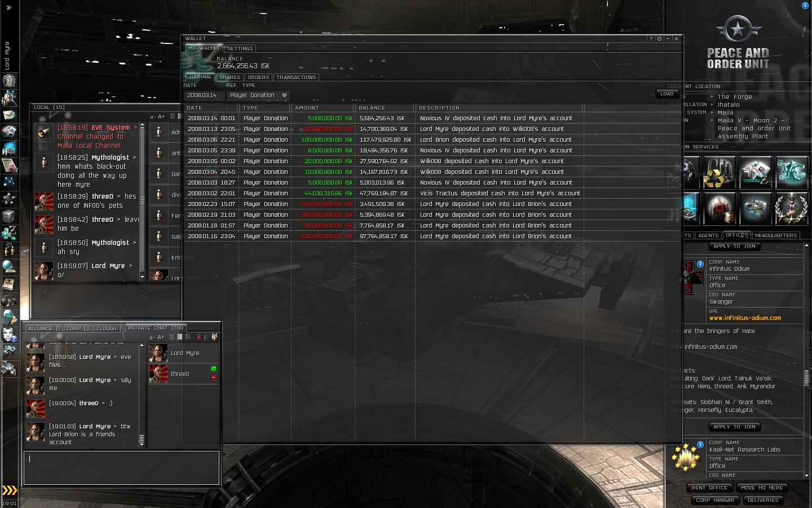The width and height of the screenshot is (812, 508).
Task: Show info for Infinitus Odium corporation
Action: (x=700, y=264)
